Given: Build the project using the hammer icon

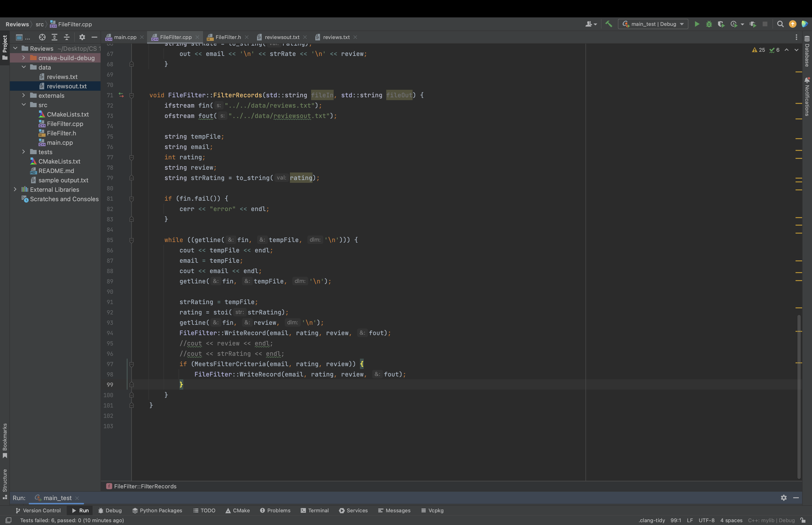Looking at the screenshot, I should tap(609, 24).
